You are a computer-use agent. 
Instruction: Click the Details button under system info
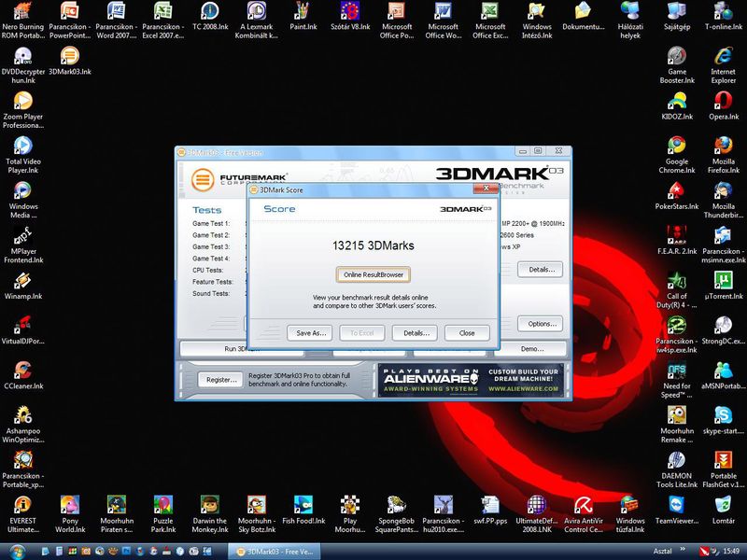coord(541,270)
